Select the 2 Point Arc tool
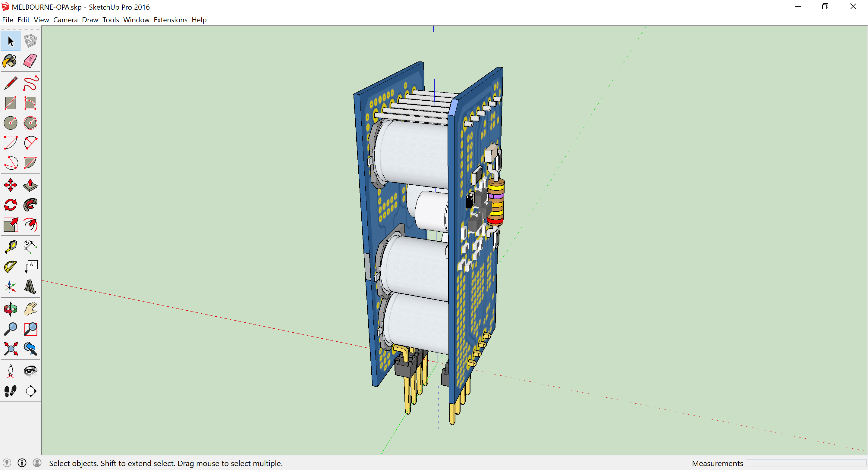868x470 pixels. (x=30, y=143)
